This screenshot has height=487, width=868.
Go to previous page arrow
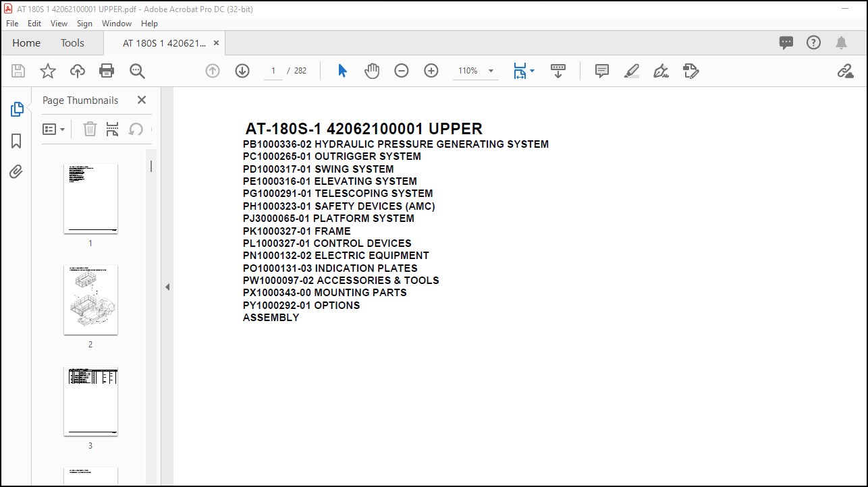click(x=213, y=71)
